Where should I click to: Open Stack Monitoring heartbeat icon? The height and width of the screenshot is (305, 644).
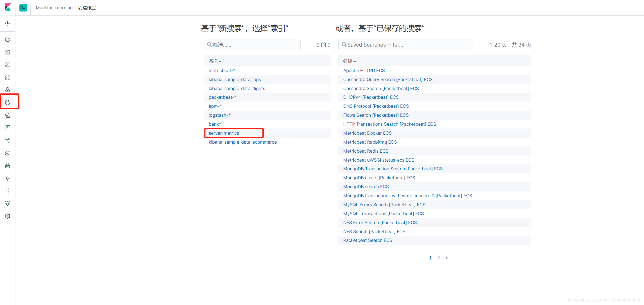pos(8,203)
